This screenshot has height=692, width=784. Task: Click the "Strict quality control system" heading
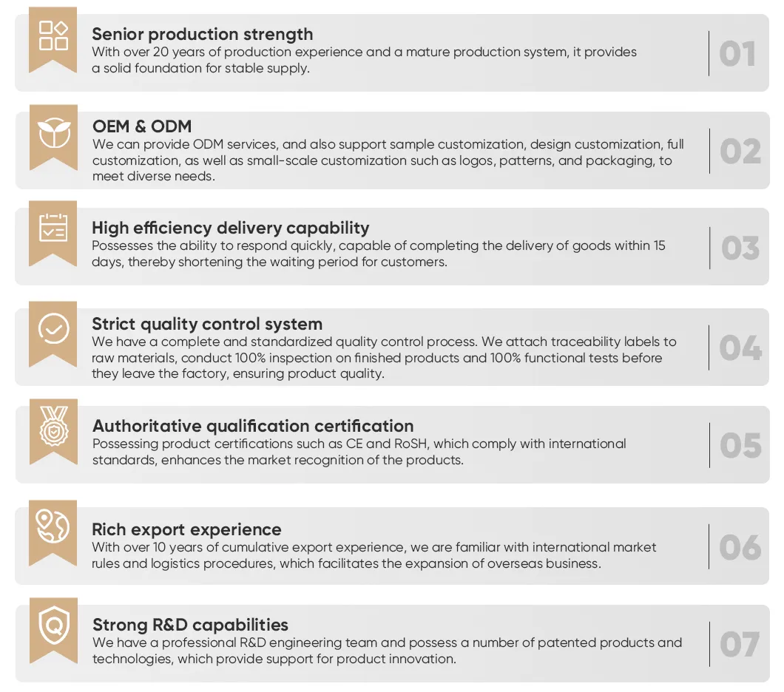pyautogui.click(x=207, y=324)
